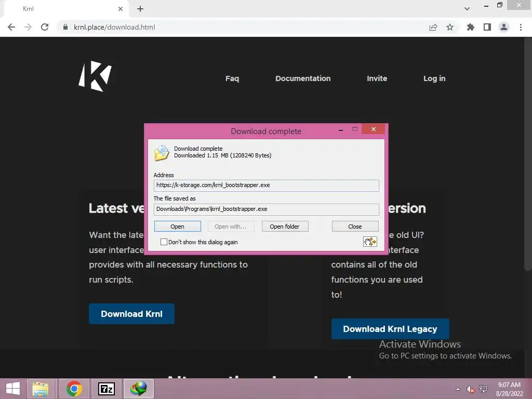Click the Krnl K logo
Viewport: 532px width, 399px height.
coord(95,76)
